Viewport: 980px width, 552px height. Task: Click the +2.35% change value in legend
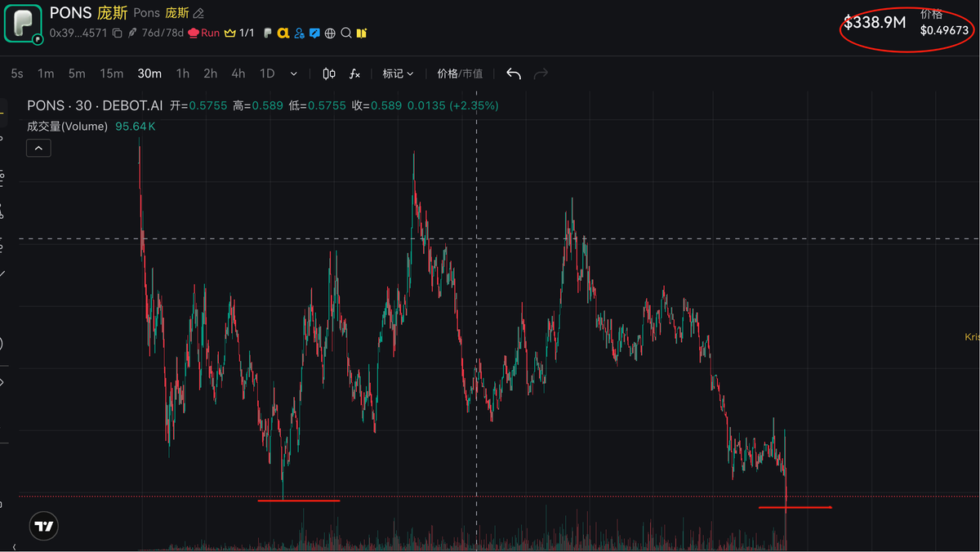coord(474,105)
